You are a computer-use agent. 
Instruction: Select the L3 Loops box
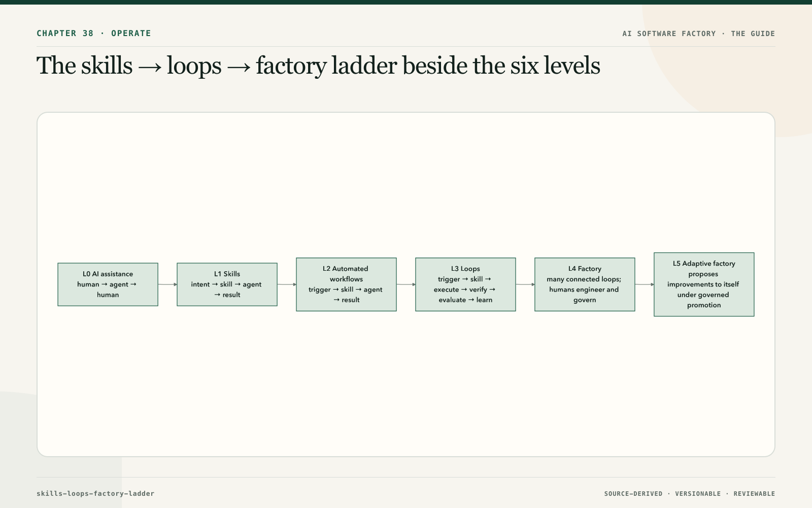pyautogui.click(x=465, y=284)
